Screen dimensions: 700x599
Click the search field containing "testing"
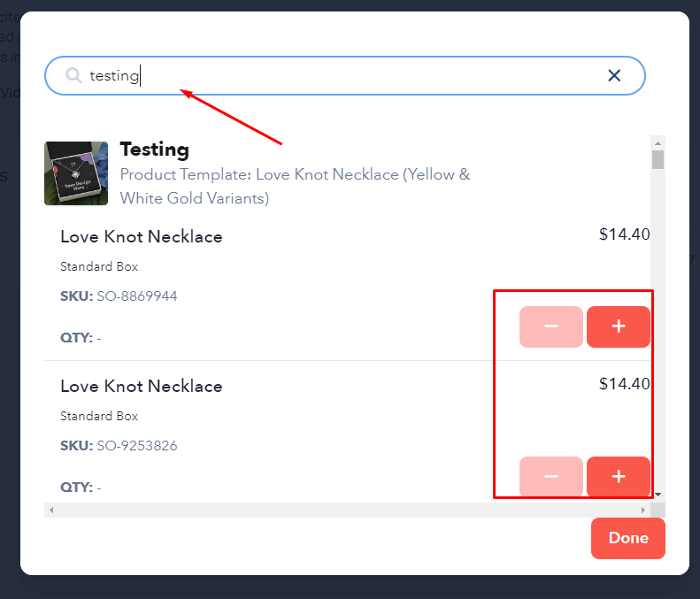tap(344, 75)
